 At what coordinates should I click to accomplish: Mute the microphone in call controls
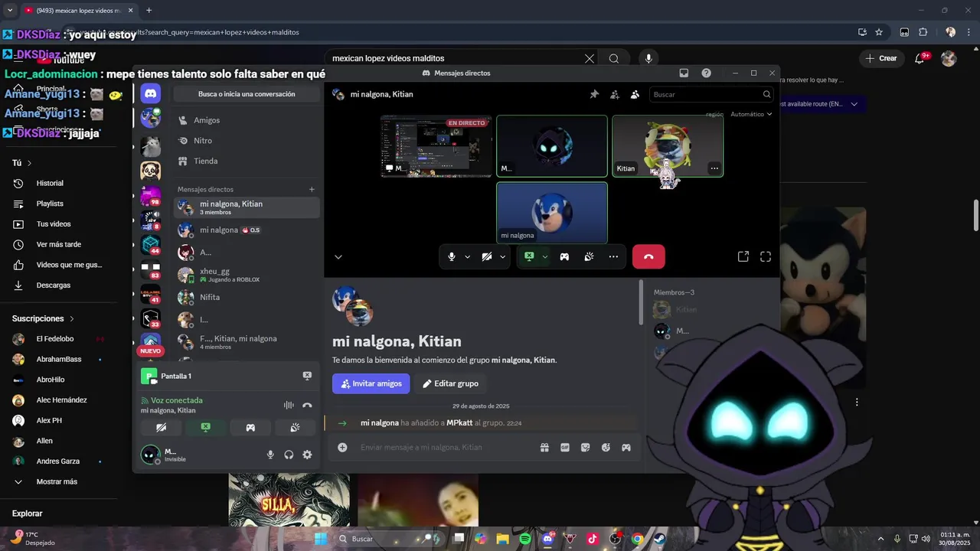tap(452, 257)
